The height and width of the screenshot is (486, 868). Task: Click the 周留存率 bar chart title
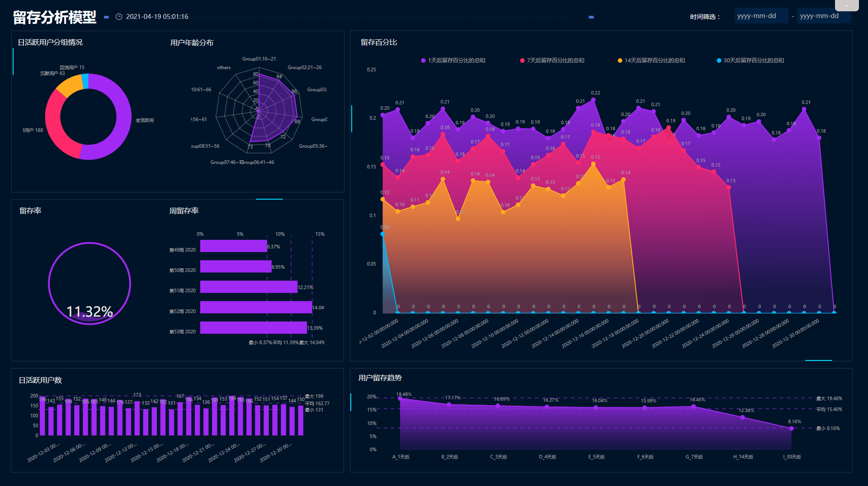(184, 211)
